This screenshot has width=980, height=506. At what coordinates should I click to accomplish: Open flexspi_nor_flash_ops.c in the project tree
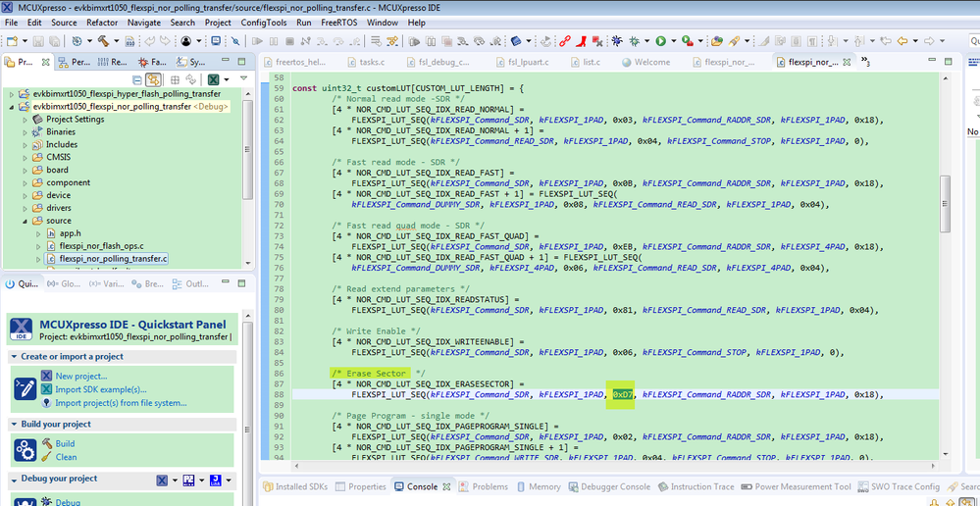(101, 246)
